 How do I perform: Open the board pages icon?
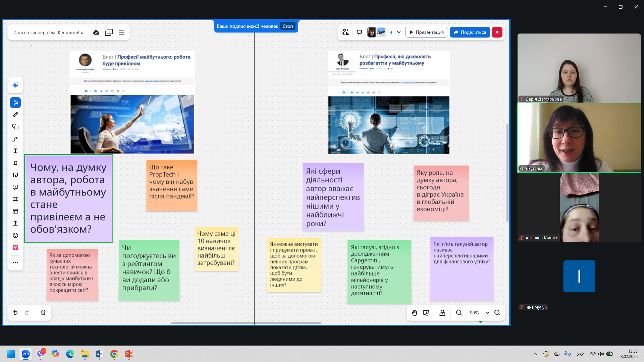[x=109, y=32]
